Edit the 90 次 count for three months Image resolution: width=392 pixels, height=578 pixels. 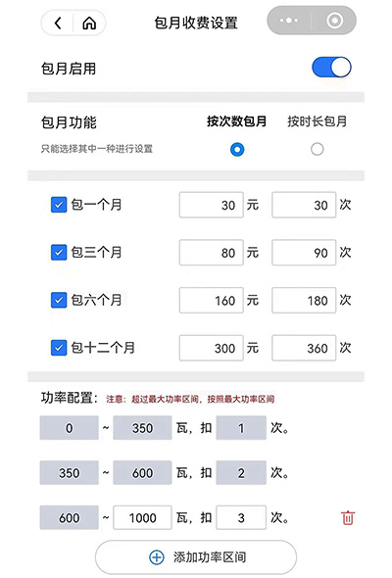pyautogui.click(x=304, y=253)
